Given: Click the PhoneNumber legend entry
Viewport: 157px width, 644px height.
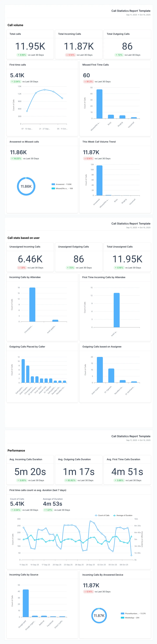Looking at the screenshot, I should pos(133,613).
